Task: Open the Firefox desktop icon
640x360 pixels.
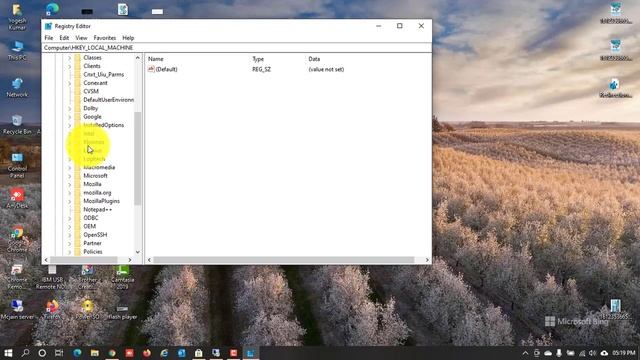Action: click(x=52, y=310)
